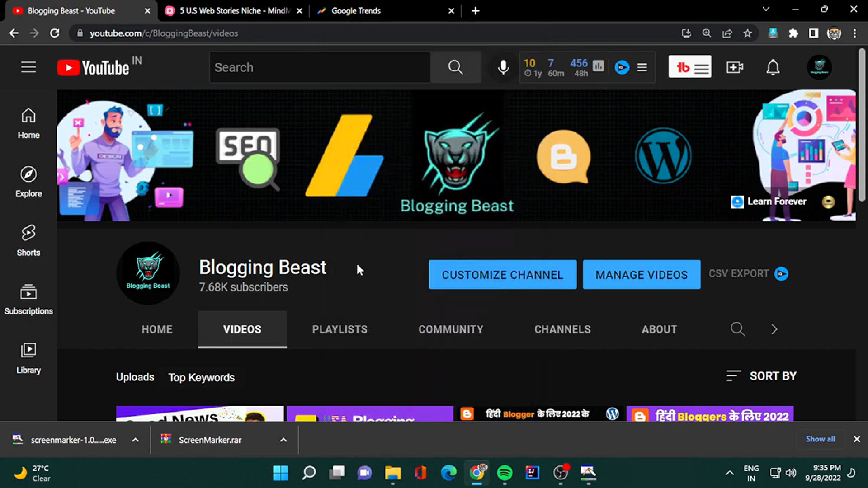This screenshot has height=488, width=868.
Task: Open vidIQ stats bar chart icon
Action: [598, 66]
